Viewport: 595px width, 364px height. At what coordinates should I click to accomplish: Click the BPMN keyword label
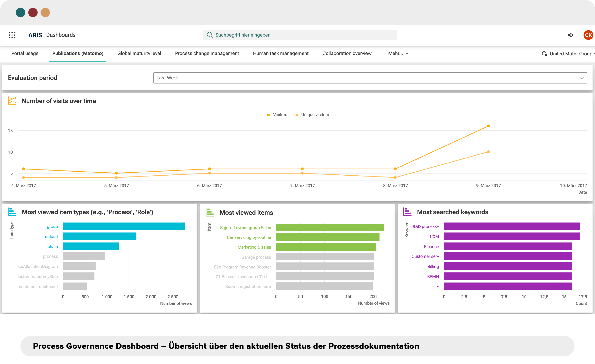click(x=433, y=276)
